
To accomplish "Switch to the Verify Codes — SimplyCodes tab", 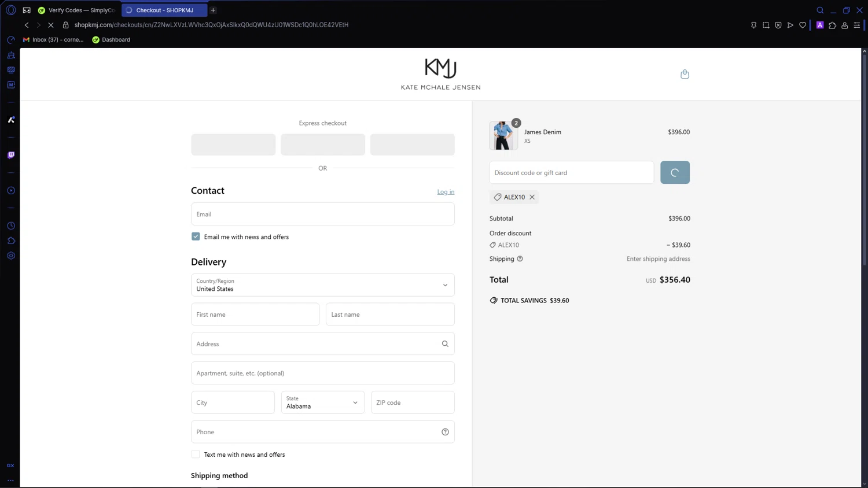I will [76, 10].
